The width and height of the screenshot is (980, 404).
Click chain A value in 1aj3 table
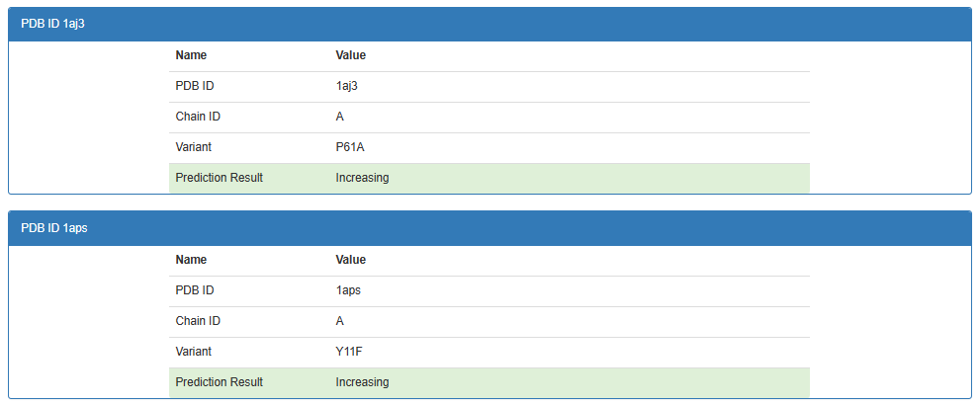pyautogui.click(x=340, y=117)
